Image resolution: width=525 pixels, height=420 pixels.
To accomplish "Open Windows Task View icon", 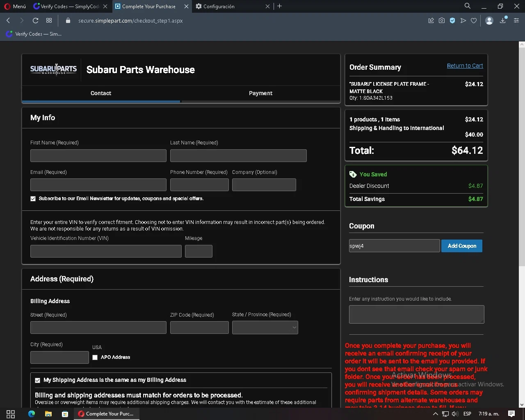I will coord(11,414).
